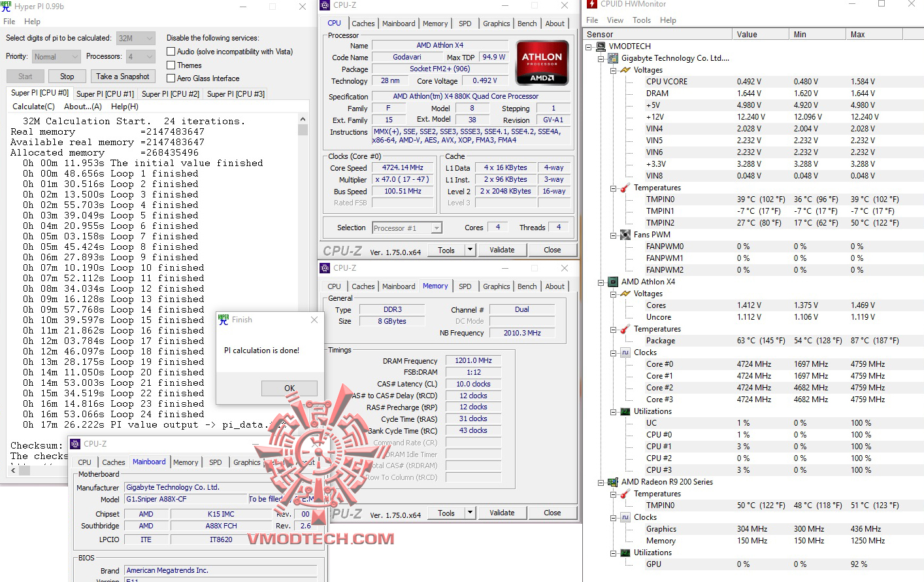Collapse the AMD Radeon R9 200 Series node
Screen dimensions: 924x582
point(601,482)
